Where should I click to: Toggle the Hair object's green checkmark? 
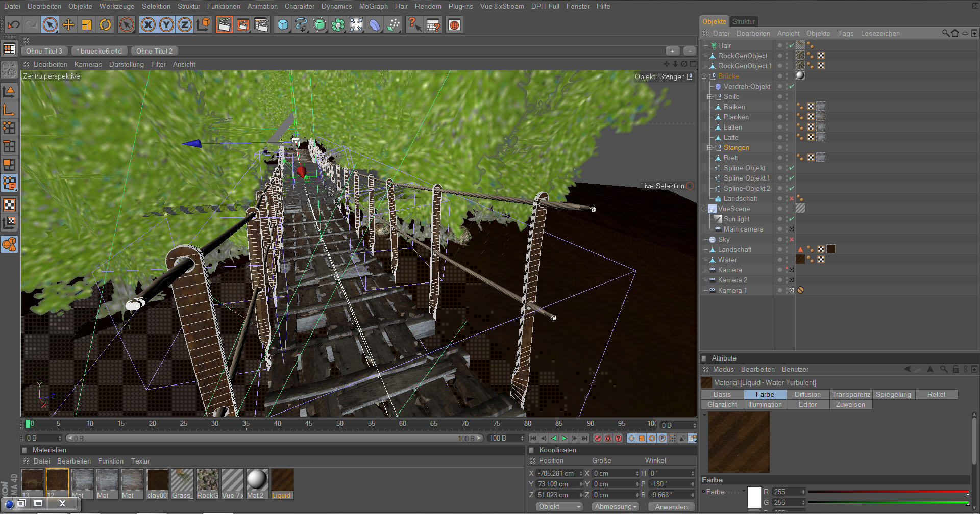click(x=792, y=45)
